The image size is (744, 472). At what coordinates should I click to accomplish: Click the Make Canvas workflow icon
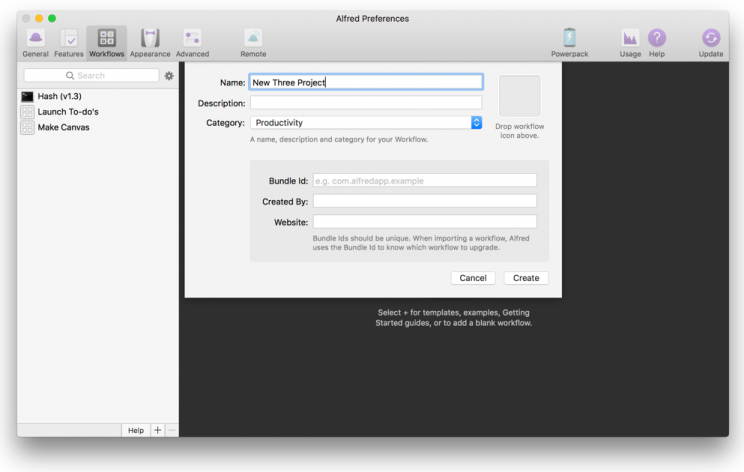click(28, 128)
